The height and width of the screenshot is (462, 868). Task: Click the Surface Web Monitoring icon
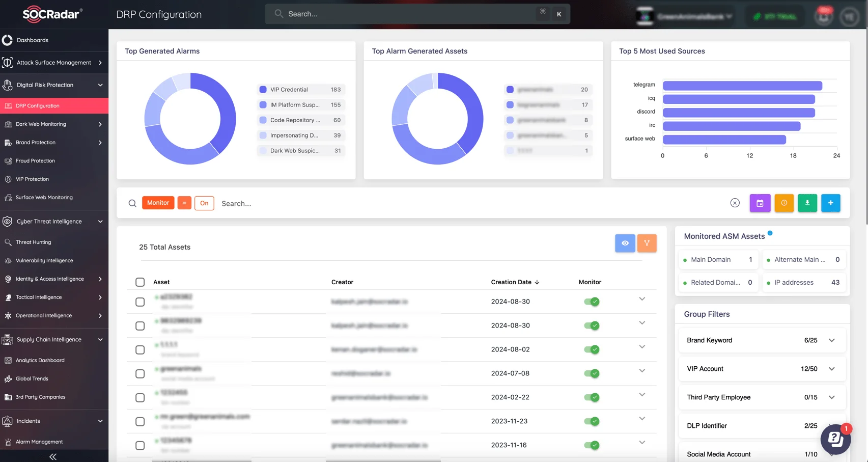tap(8, 198)
